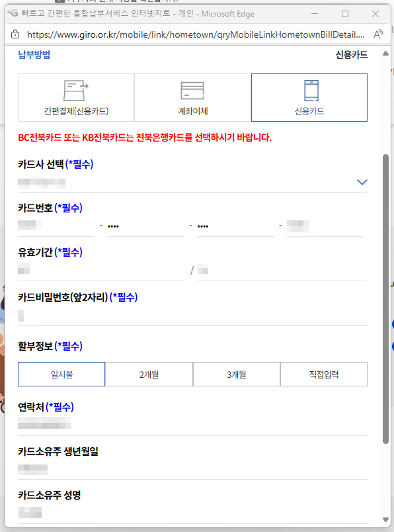Click the Read aloud icon in address bar
394x532 pixels.
pos(378,34)
